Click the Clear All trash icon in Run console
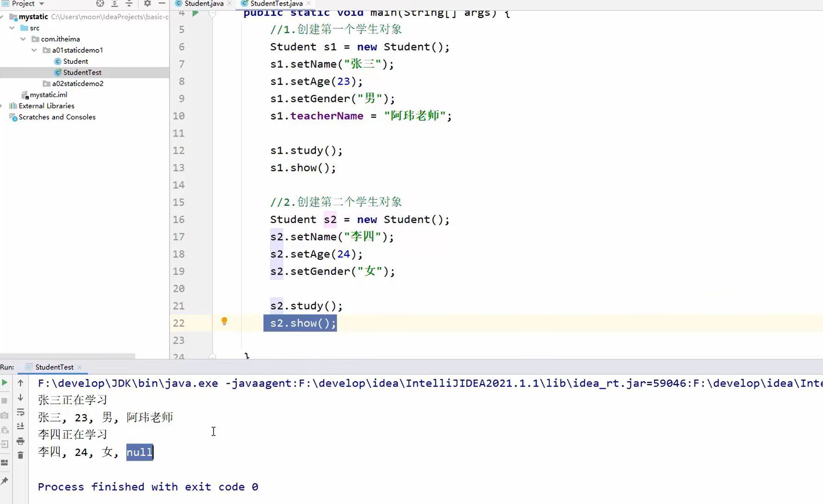Screen dimensions: 823x504 (x=20, y=454)
